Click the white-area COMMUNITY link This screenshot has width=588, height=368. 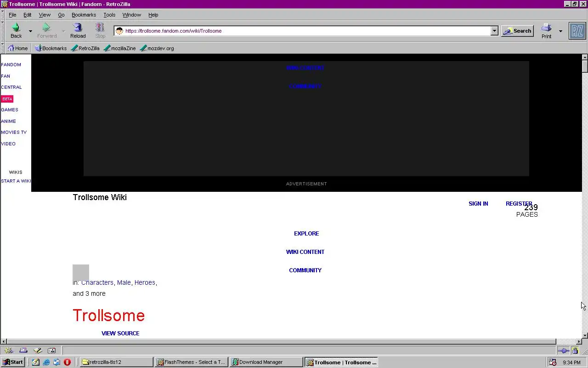pos(305,270)
